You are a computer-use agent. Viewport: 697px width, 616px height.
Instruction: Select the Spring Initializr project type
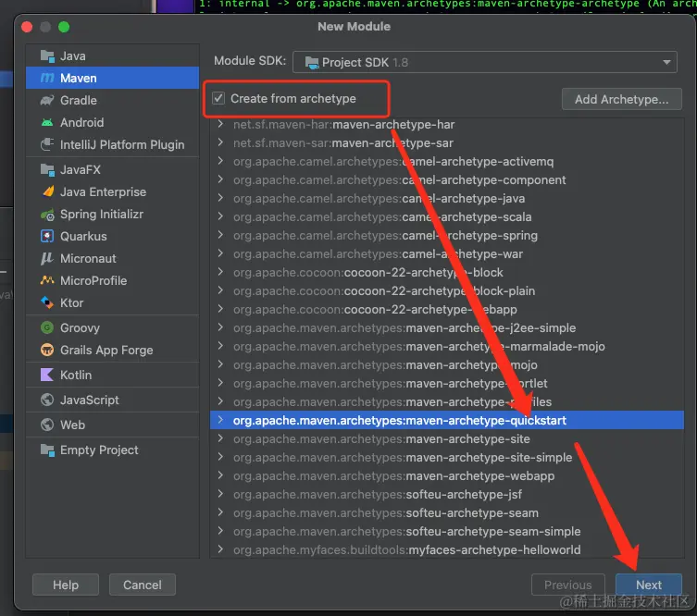point(112,214)
